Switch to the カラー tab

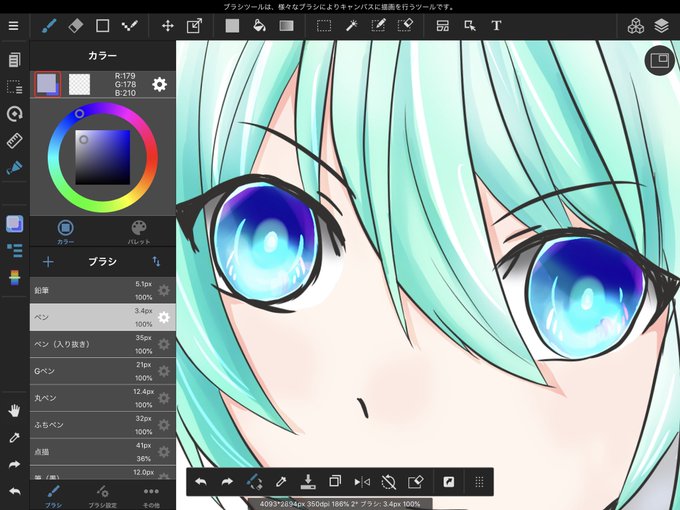tap(65, 232)
